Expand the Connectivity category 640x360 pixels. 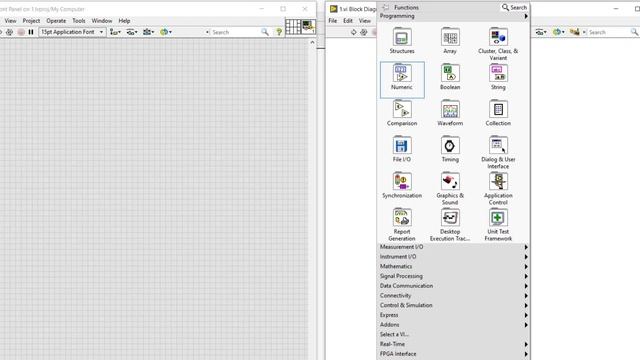tap(453, 296)
